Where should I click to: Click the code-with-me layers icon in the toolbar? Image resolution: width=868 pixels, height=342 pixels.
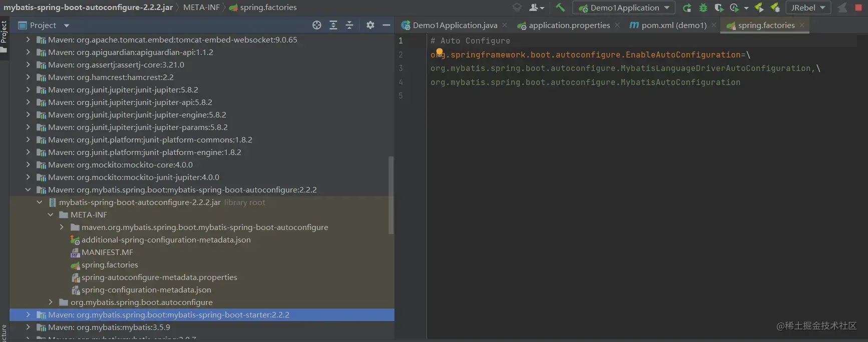click(517, 7)
